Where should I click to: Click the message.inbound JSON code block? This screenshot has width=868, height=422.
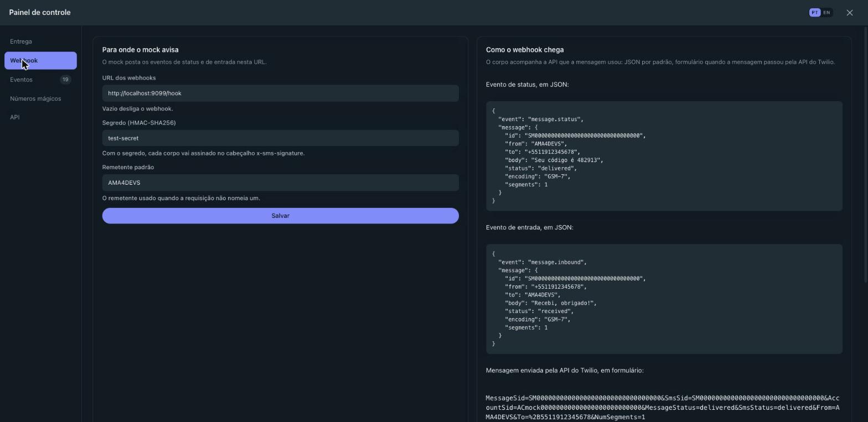pyautogui.click(x=664, y=299)
